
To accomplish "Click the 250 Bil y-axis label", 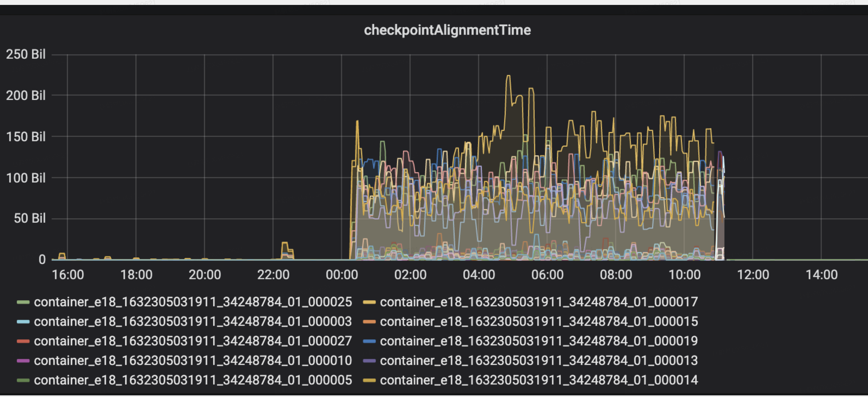I will pos(26,54).
